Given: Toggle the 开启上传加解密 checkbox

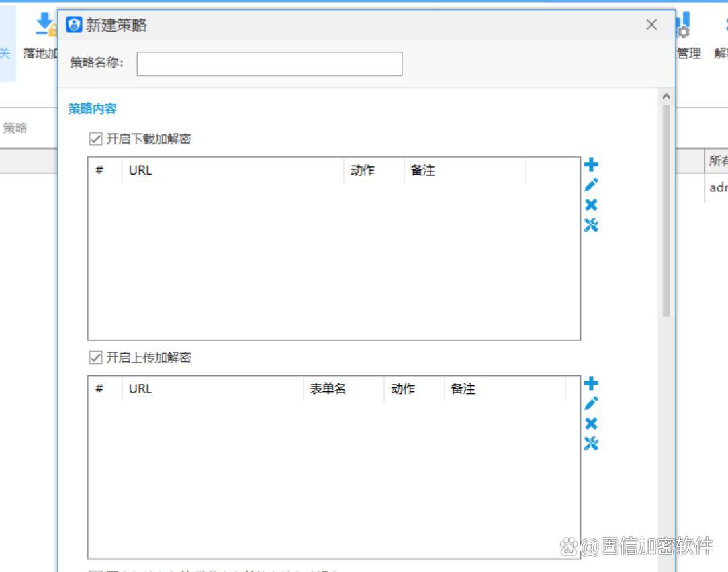Looking at the screenshot, I should 96,357.
